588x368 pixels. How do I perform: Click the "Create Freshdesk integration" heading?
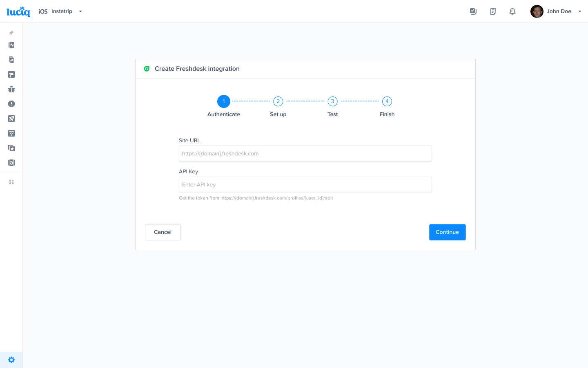[x=197, y=69]
